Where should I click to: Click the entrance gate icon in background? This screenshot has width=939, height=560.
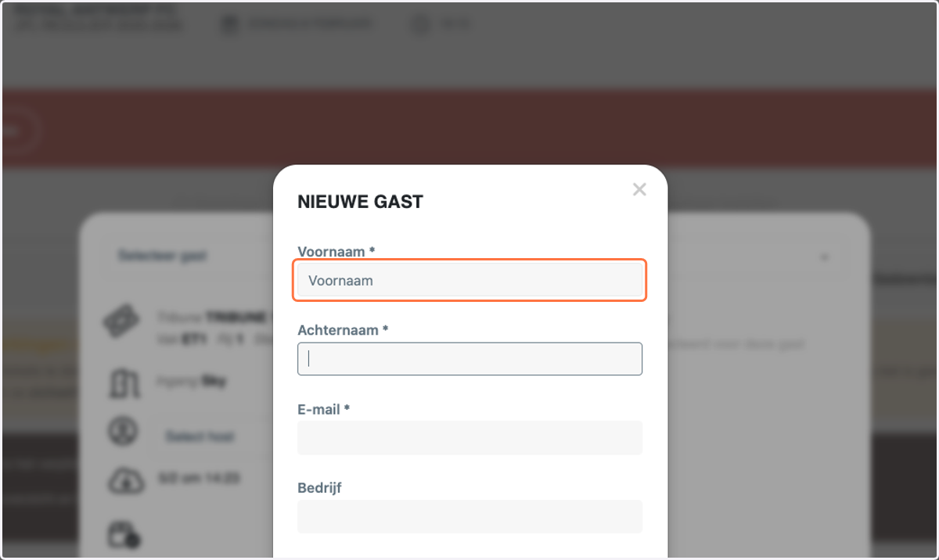coord(124,383)
